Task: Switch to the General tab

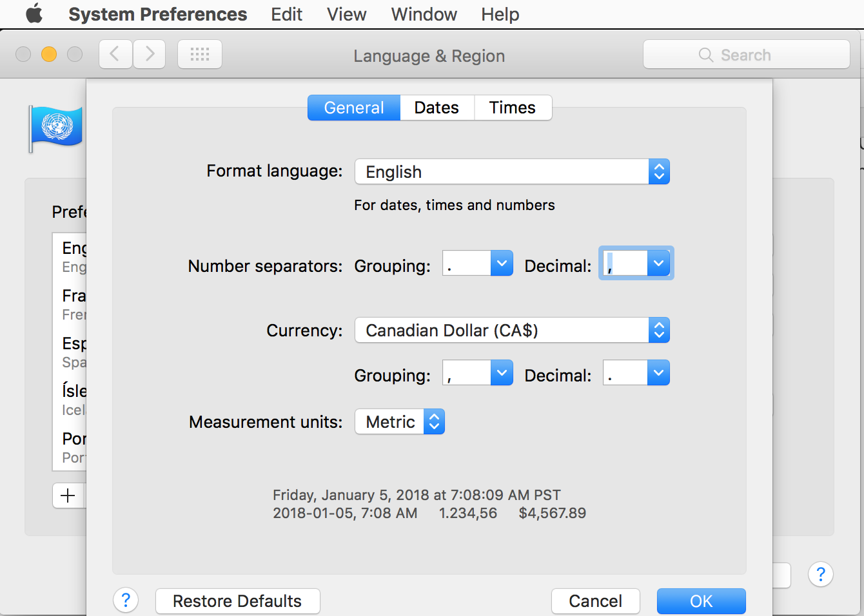Action: tap(354, 108)
